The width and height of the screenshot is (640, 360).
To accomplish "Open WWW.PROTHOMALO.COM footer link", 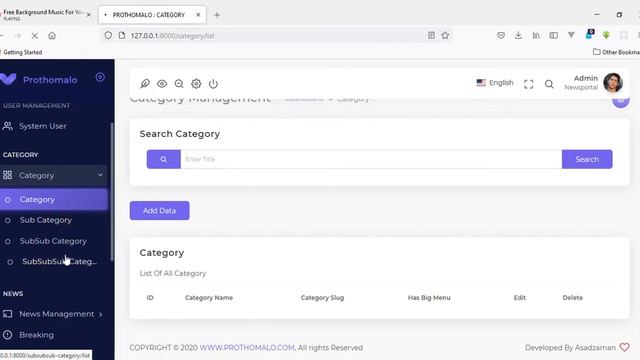I will click(247, 348).
